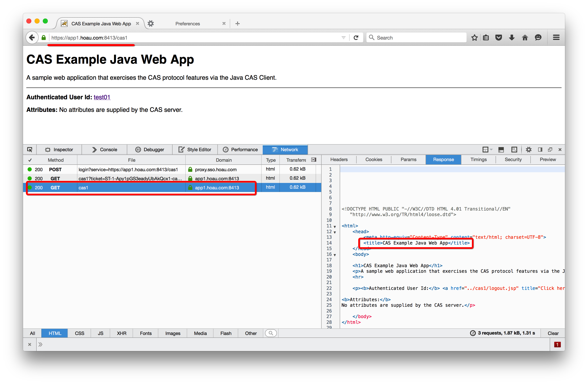Save page to Pocket icon

499,37
